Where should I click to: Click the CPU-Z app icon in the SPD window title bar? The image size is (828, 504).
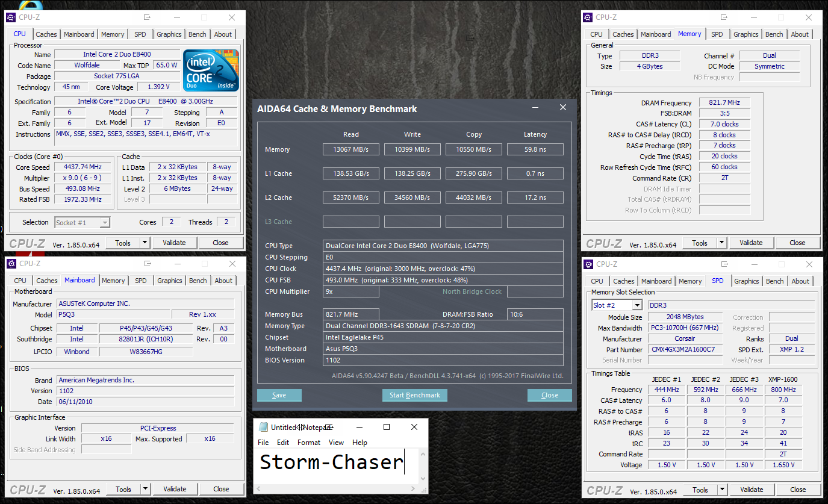[588, 264]
